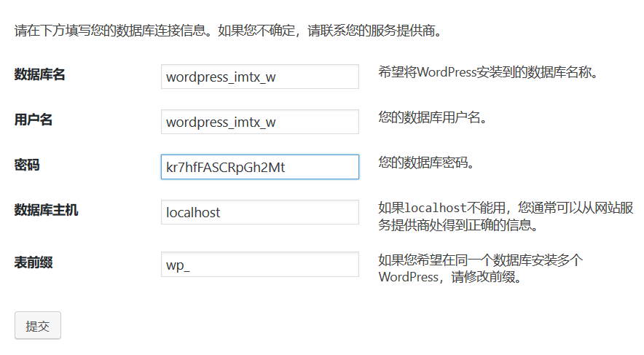Click the 数据库主机 label
644x355 pixels.
coord(46,210)
